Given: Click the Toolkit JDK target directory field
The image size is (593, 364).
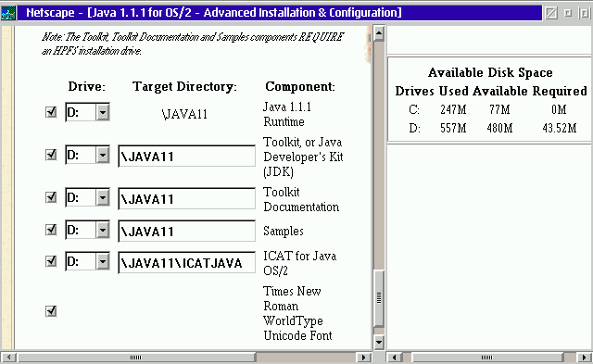Looking at the screenshot, I should coord(187,156).
